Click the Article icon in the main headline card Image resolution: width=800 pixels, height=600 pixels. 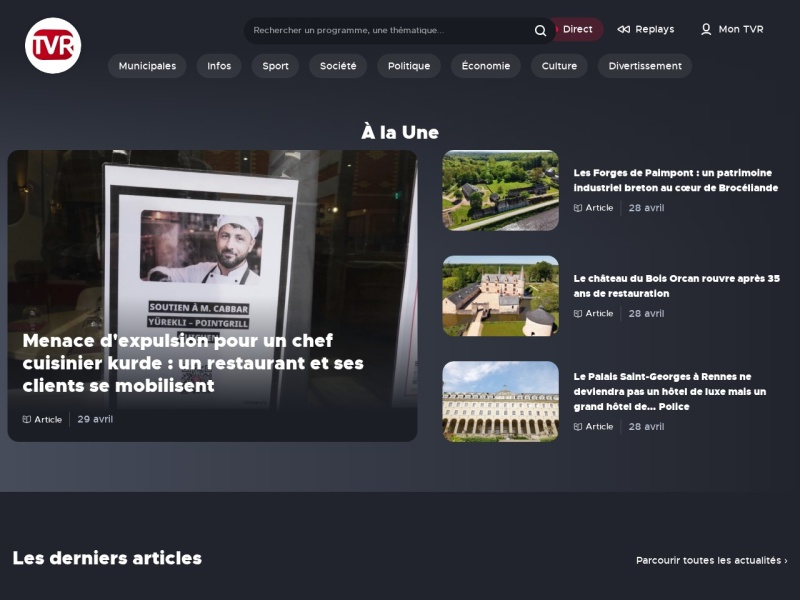[27, 419]
